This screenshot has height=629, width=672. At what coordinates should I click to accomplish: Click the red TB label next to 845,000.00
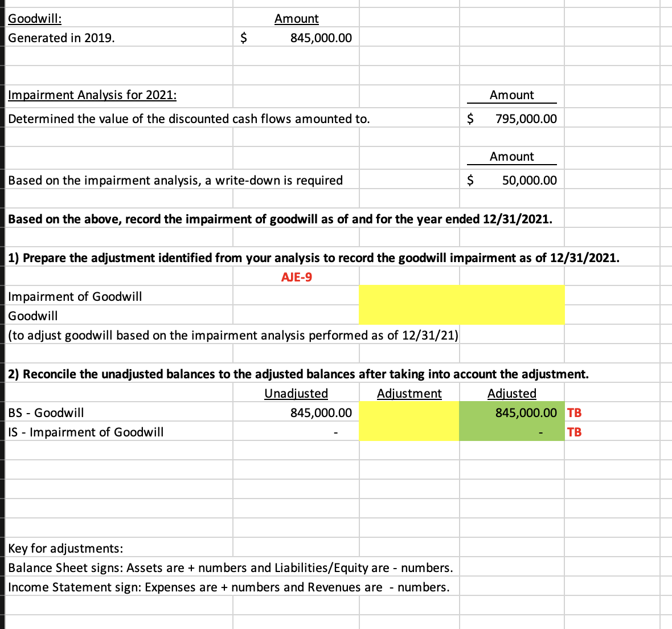point(574,412)
